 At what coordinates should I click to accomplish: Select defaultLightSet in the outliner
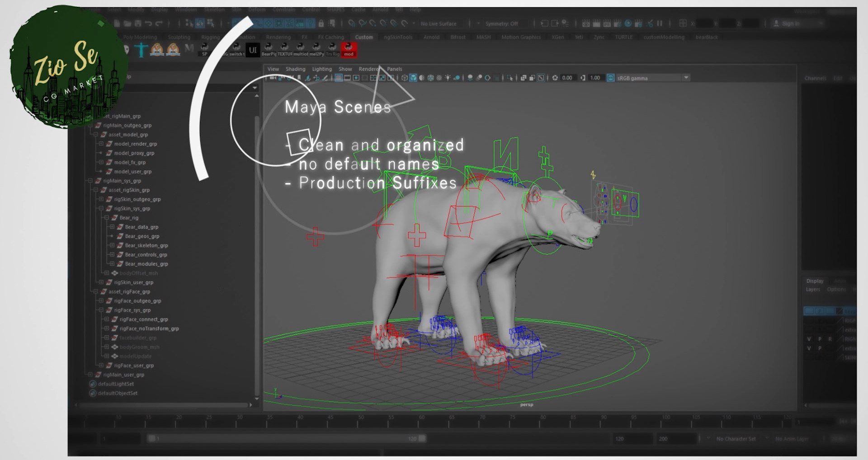[x=116, y=384]
